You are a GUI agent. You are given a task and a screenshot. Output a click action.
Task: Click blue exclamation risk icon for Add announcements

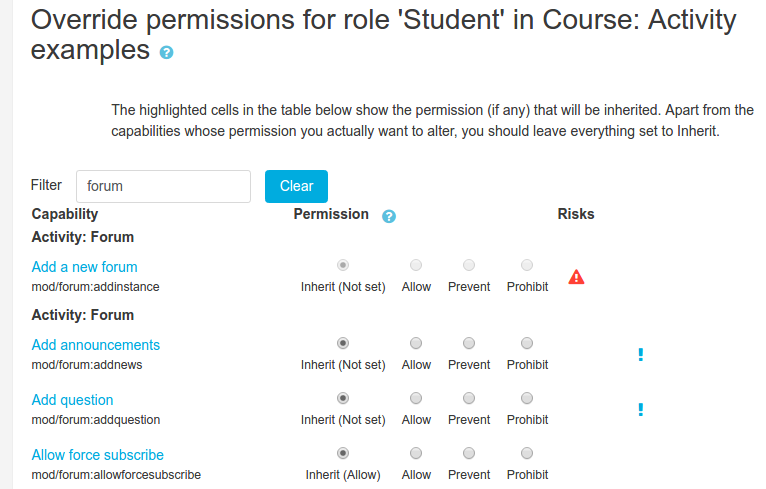pyautogui.click(x=640, y=354)
